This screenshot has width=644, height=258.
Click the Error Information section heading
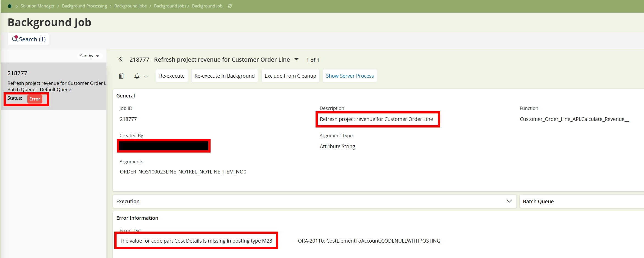click(137, 218)
